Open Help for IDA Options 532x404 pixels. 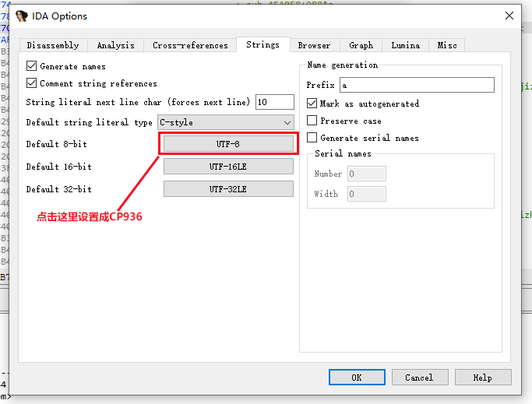click(483, 378)
